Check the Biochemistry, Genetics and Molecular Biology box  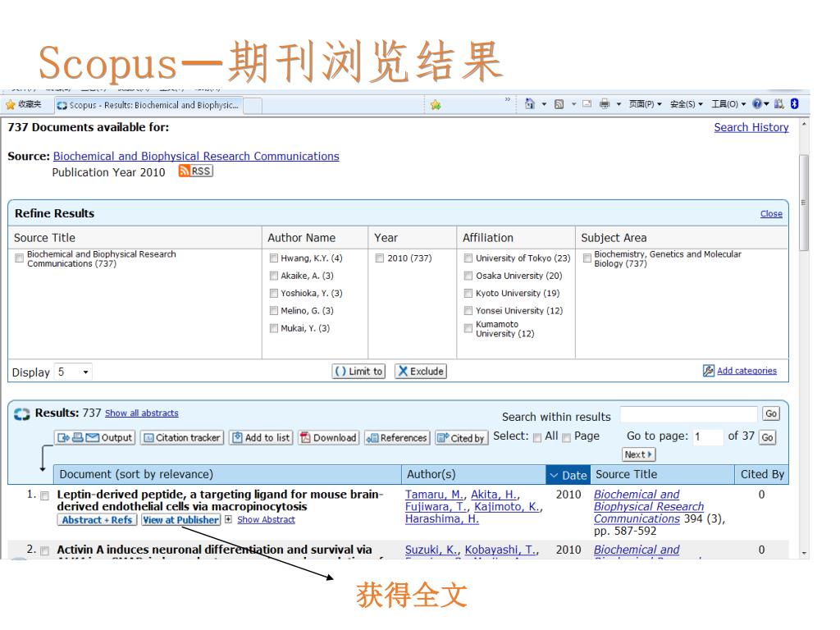point(587,258)
